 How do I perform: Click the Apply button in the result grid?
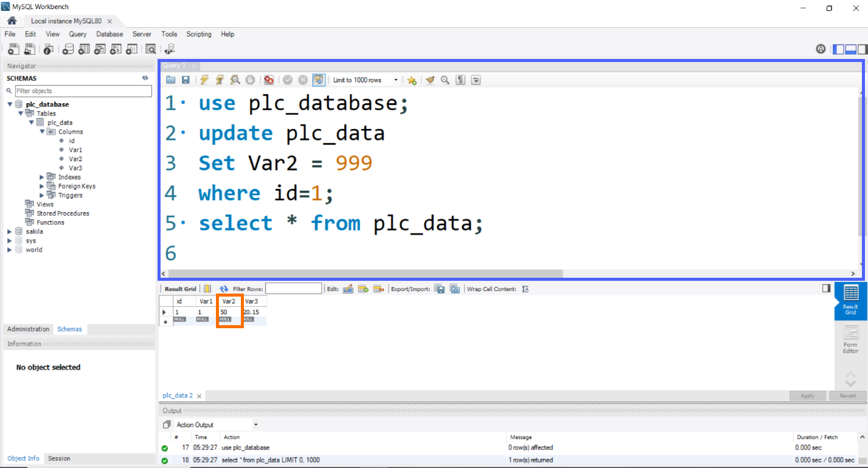[x=808, y=396]
